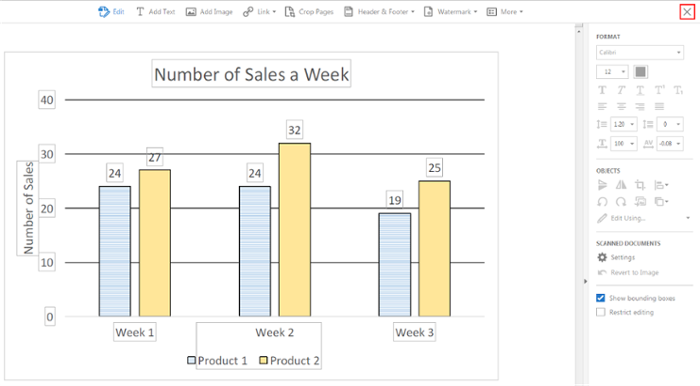Open the Watermark menu
700x386 pixels.
450,12
